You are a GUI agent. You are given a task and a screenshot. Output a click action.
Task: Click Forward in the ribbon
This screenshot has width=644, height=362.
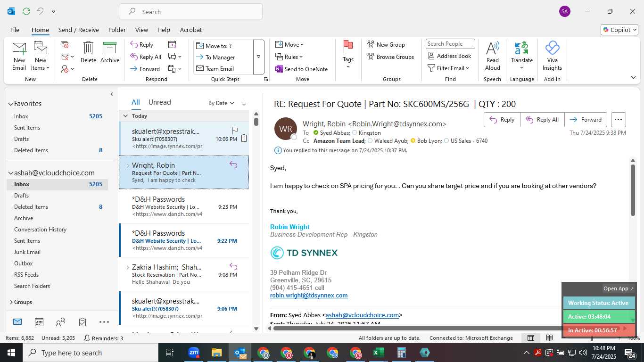[x=145, y=69]
